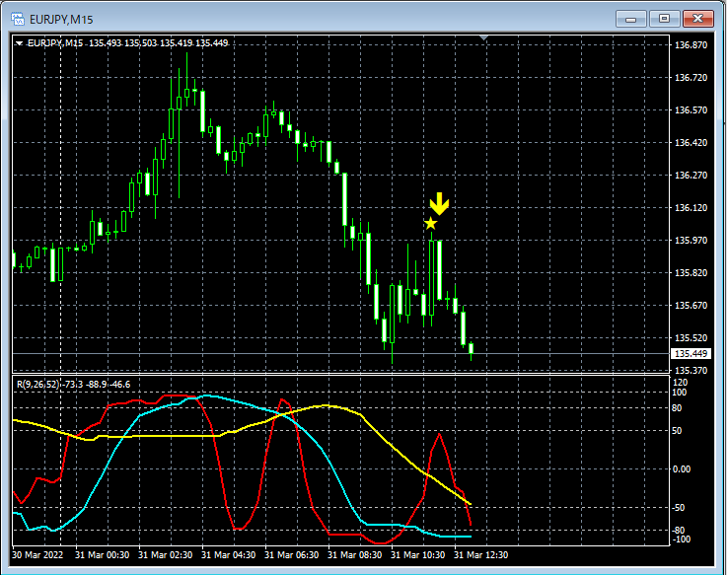Screen dimensions: 728x575
Task: Click the 31 Mar 04:30 time label
Action: (229, 555)
